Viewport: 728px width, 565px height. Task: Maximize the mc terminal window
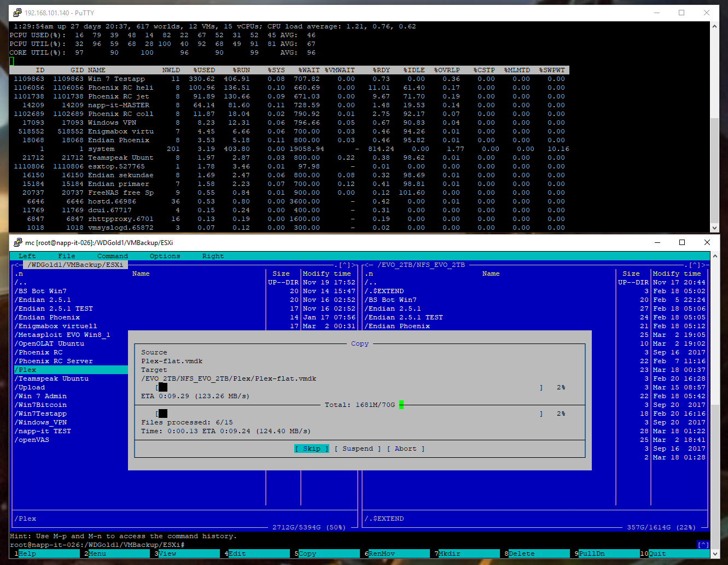[x=682, y=242]
